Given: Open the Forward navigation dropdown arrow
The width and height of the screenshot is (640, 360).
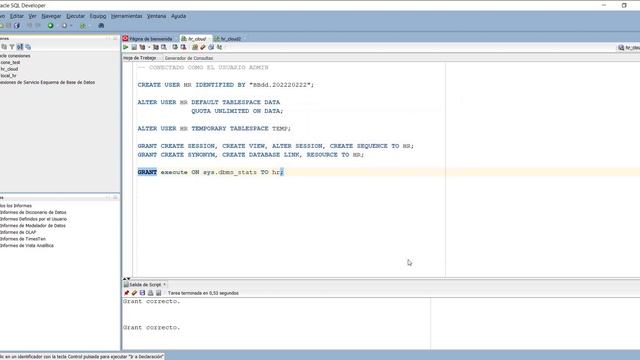Looking at the screenshot, I should coord(71,26).
